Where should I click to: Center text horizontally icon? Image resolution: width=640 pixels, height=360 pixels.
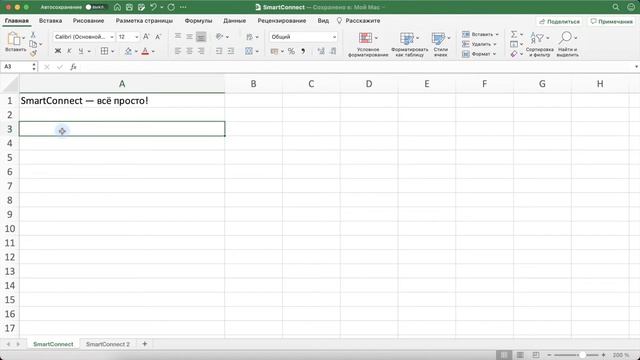tap(189, 51)
